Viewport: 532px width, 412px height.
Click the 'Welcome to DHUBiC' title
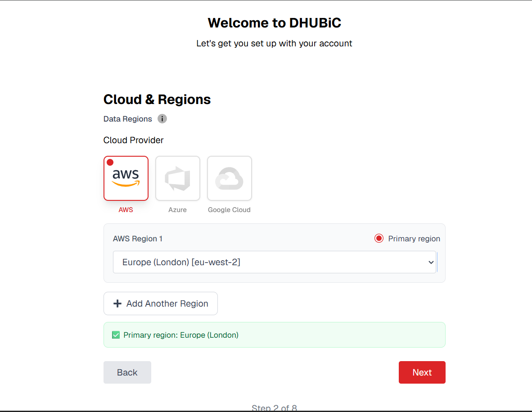click(274, 23)
